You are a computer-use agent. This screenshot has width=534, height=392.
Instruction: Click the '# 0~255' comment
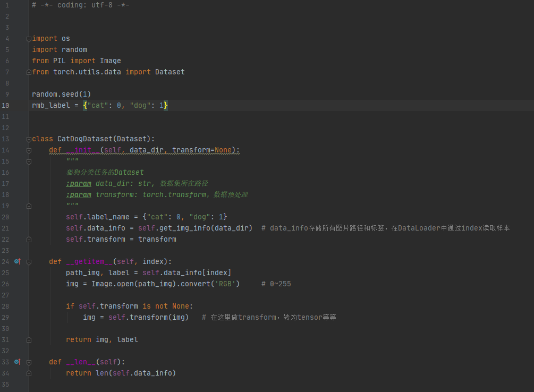coord(276,284)
